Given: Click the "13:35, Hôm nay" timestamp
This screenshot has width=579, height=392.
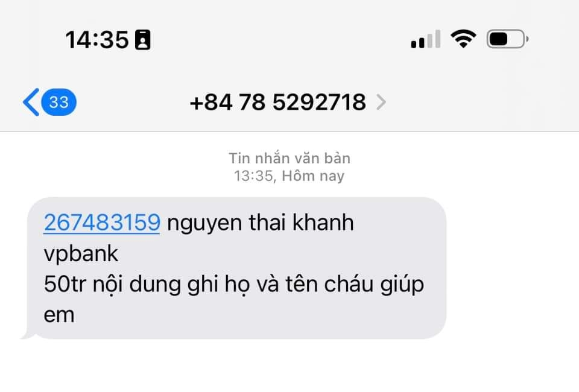Looking at the screenshot, I should 289,175.
